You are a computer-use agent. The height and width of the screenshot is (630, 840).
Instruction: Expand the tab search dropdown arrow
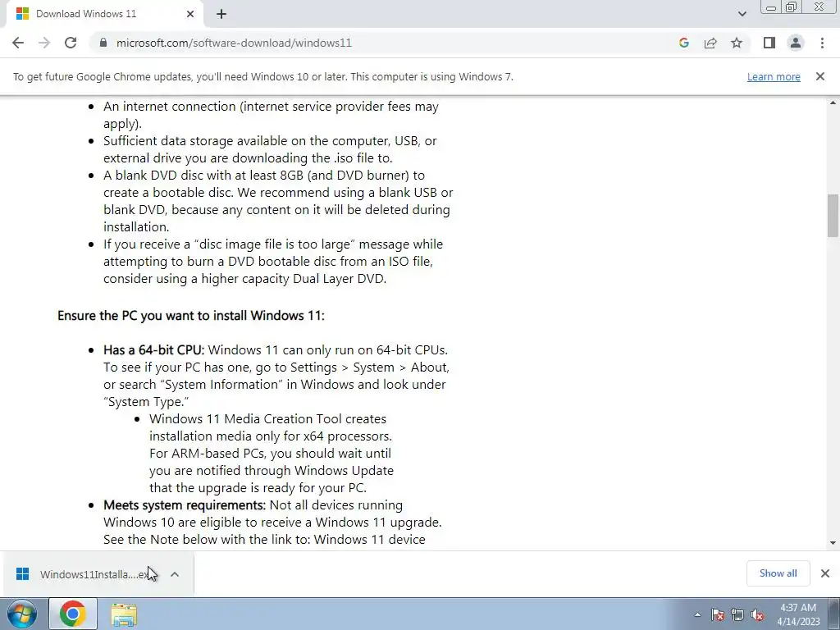742,14
